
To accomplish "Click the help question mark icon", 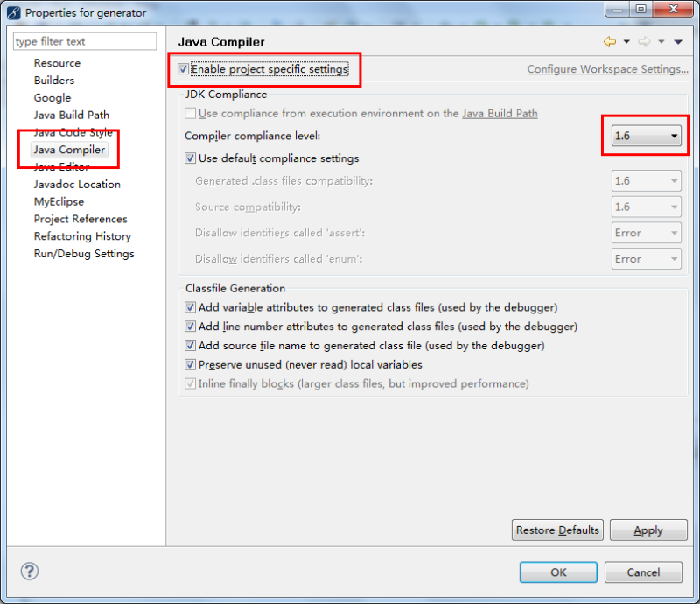I will click(30, 572).
